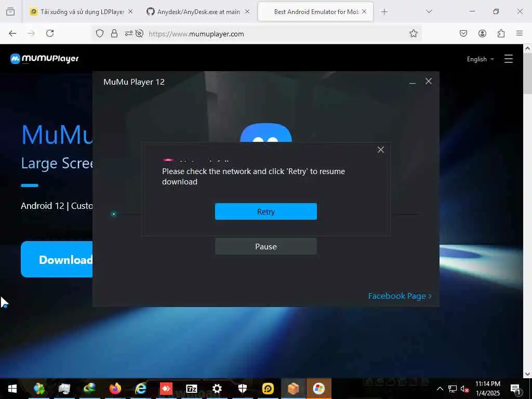The height and width of the screenshot is (399, 532).
Task: Minimize the MuMu Player 12 installer
Action: (x=412, y=82)
